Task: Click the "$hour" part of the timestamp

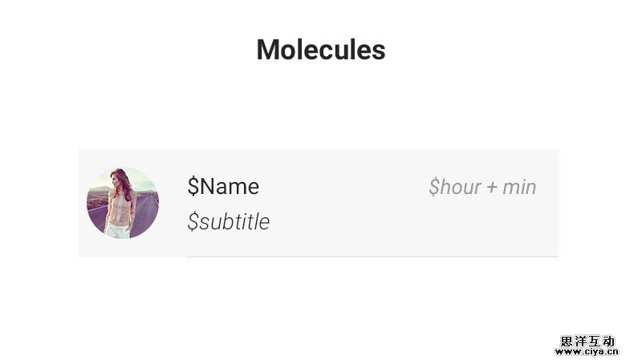Action: pos(455,188)
